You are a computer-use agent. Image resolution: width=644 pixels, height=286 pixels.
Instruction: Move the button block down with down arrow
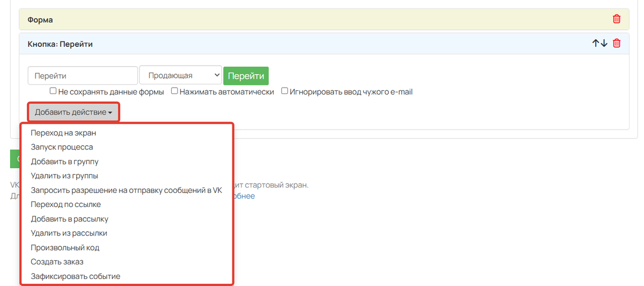604,44
